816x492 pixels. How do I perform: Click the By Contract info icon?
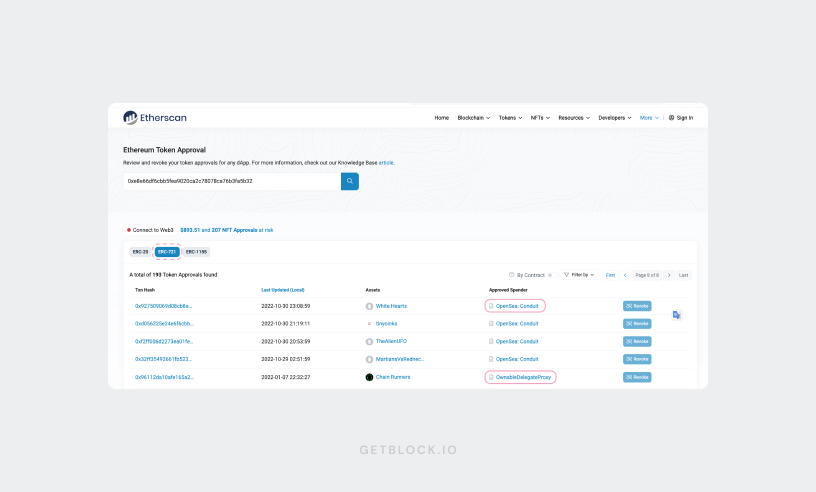pos(511,275)
